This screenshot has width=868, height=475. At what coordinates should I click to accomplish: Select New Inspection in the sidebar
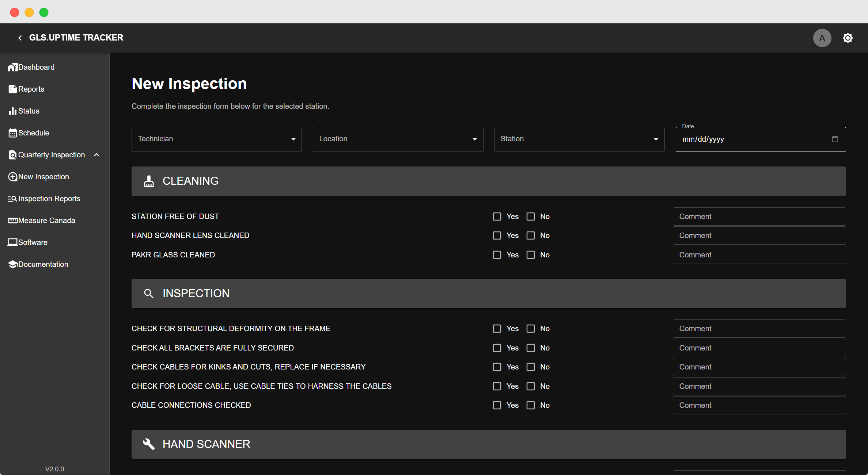coord(44,176)
